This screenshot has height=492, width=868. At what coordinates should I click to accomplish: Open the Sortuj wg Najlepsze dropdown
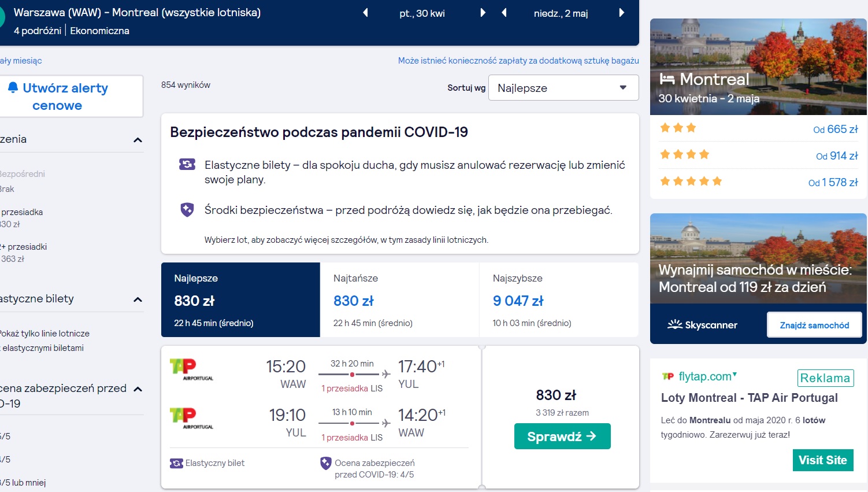point(563,88)
